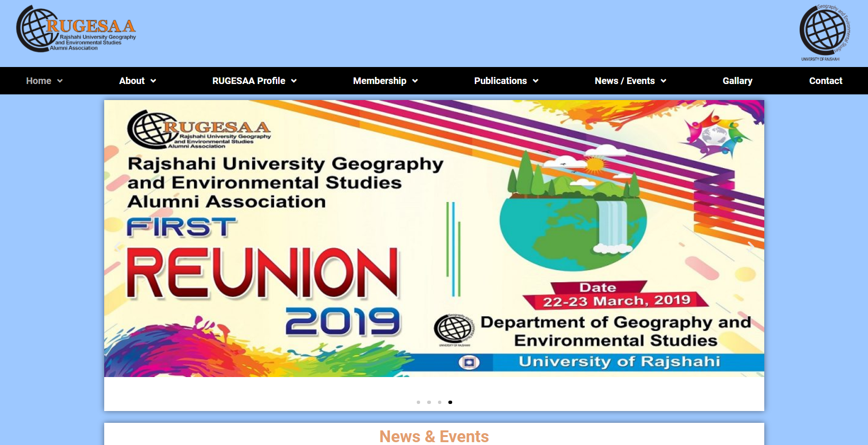Click the RUGESAA logo in the header
Viewport: 868px width, 445px height.
click(x=76, y=29)
